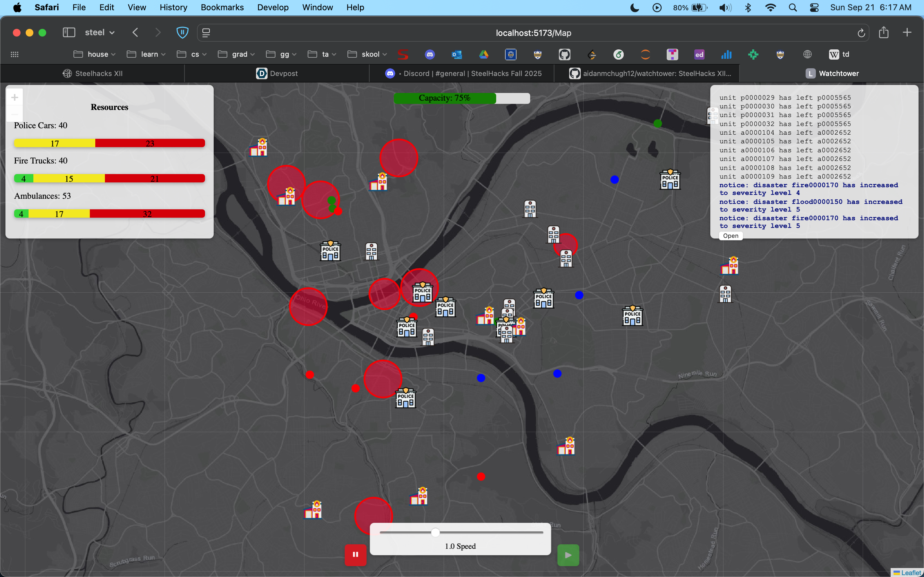
Task: Click the Safari share icon
Action: [884, 32]
